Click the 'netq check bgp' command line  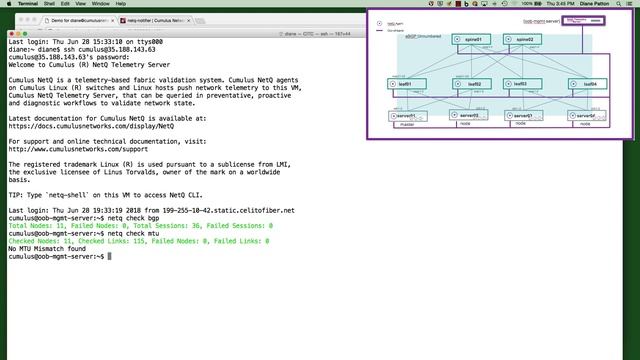pyautogui.click(x=84, y=218)
